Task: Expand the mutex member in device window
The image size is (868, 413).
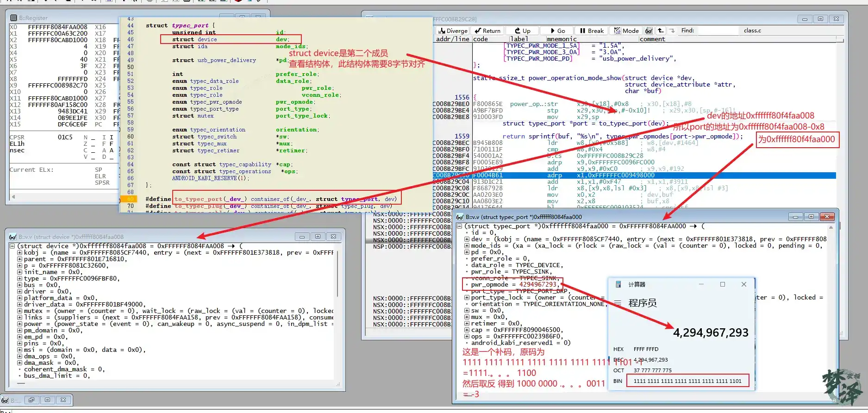Action: coord(19,311)
